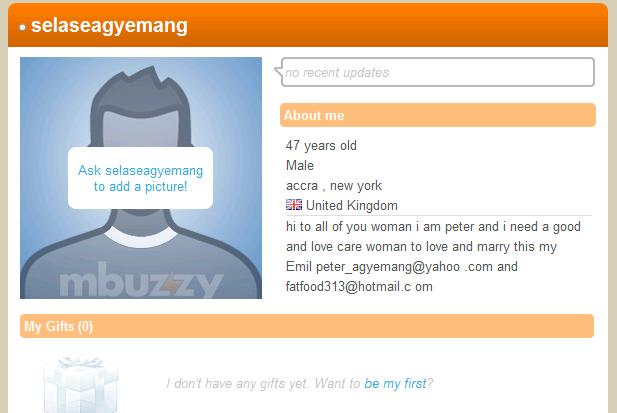617x413 pixels.
Task: Click the 'United Kingdom' country label
Action: pyautogui.click(x=352, y=205)
